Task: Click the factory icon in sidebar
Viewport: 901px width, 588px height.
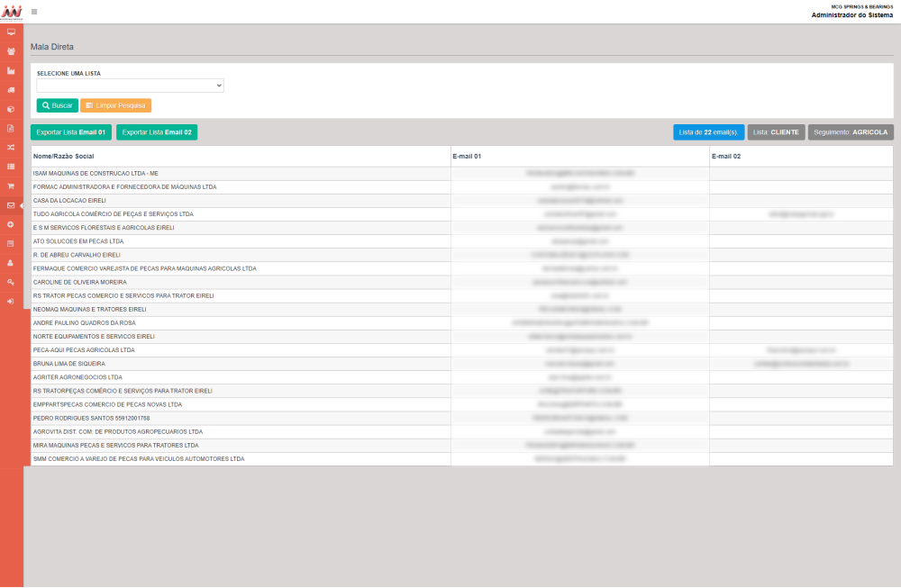Action: pos(11,70)
